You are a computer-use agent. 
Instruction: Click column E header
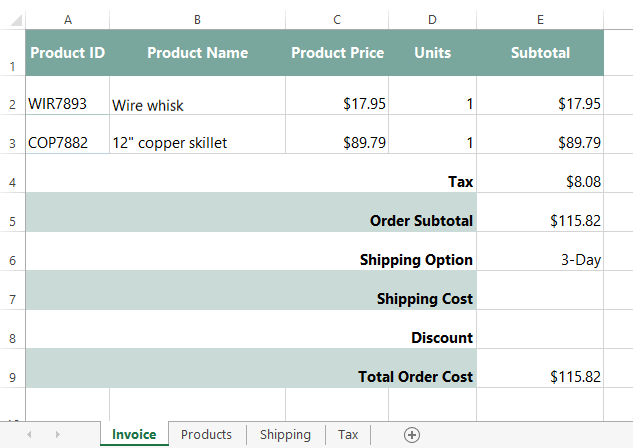[x=540, y=19]
